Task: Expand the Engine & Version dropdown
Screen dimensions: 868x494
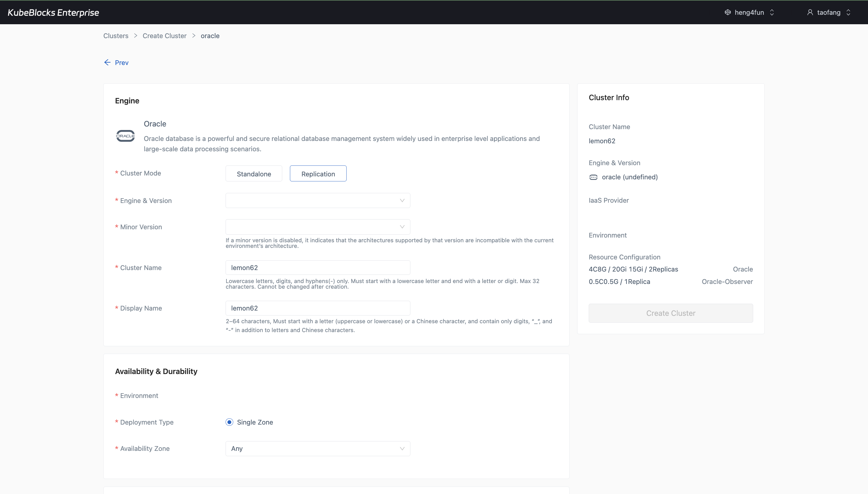Action: click(318, 201)
